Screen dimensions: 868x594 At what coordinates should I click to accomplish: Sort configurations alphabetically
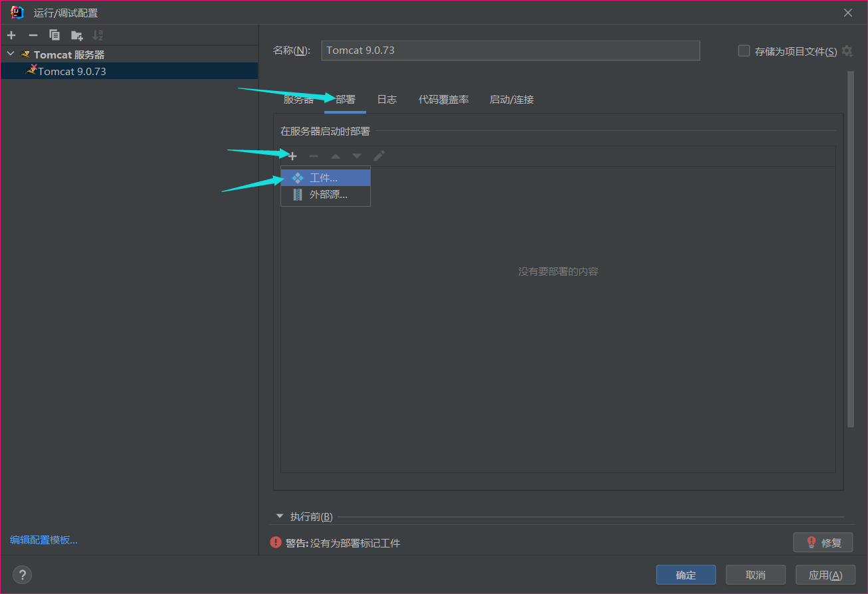point(98,35)
